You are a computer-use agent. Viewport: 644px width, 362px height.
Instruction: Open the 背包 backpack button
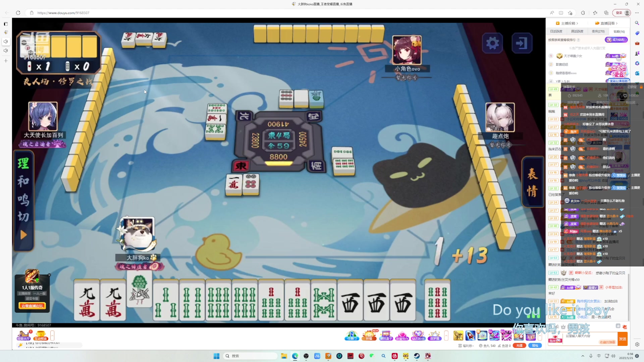pyautogui.click(x=535, y=346)
